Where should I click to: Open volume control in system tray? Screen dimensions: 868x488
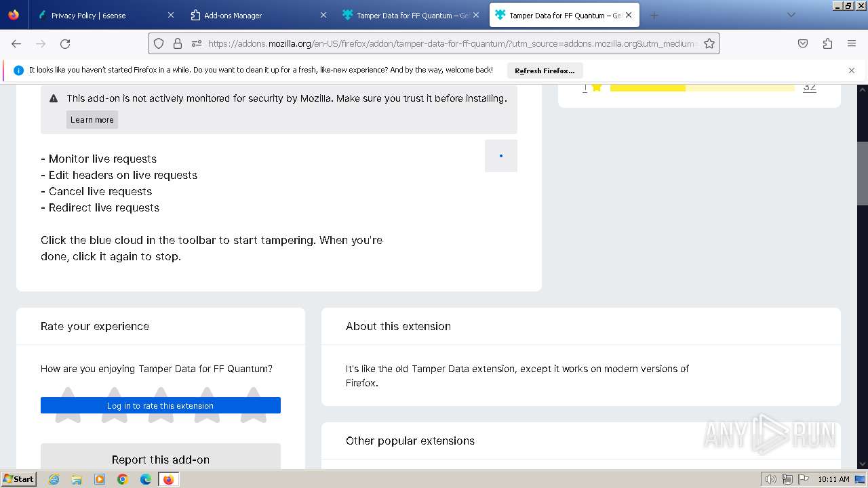click(x=770, y=479)
